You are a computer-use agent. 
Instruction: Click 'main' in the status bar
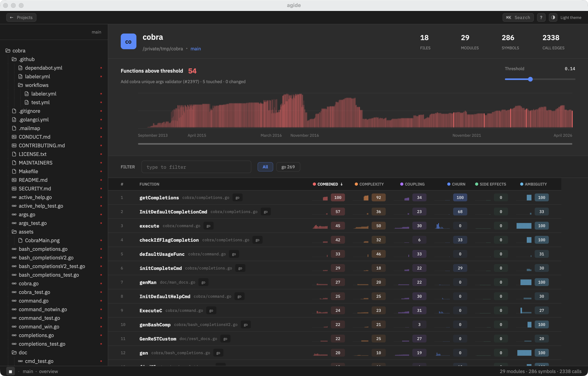pos(28,371)
